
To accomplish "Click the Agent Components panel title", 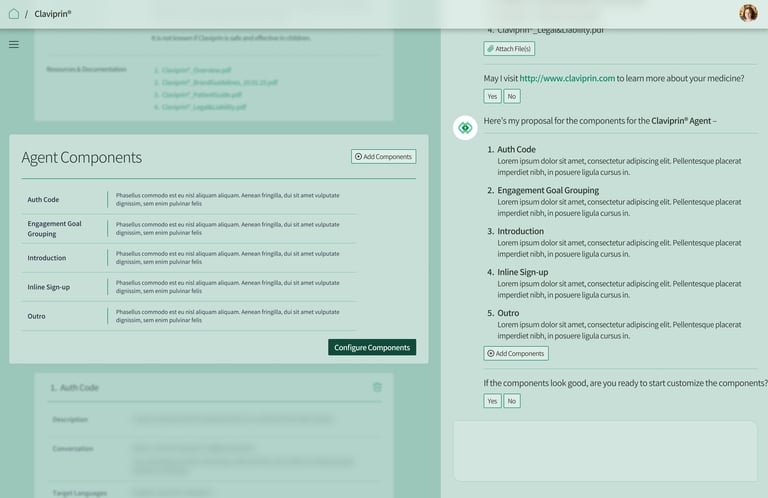I will coord(81,157).
